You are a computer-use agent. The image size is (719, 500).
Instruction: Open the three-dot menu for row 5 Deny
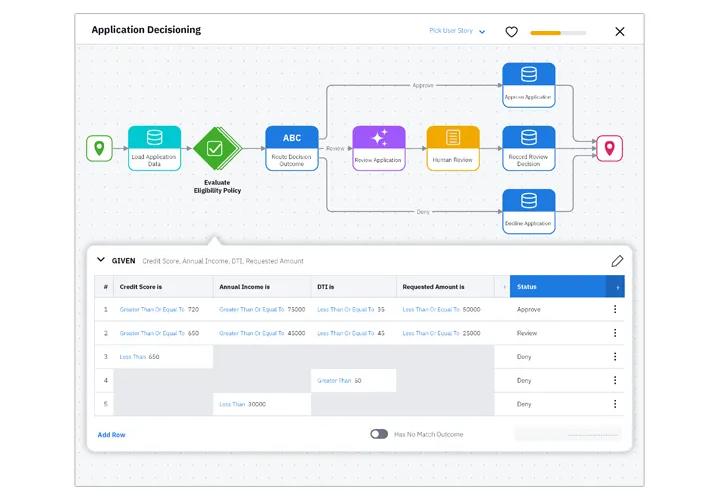point(615,404)
